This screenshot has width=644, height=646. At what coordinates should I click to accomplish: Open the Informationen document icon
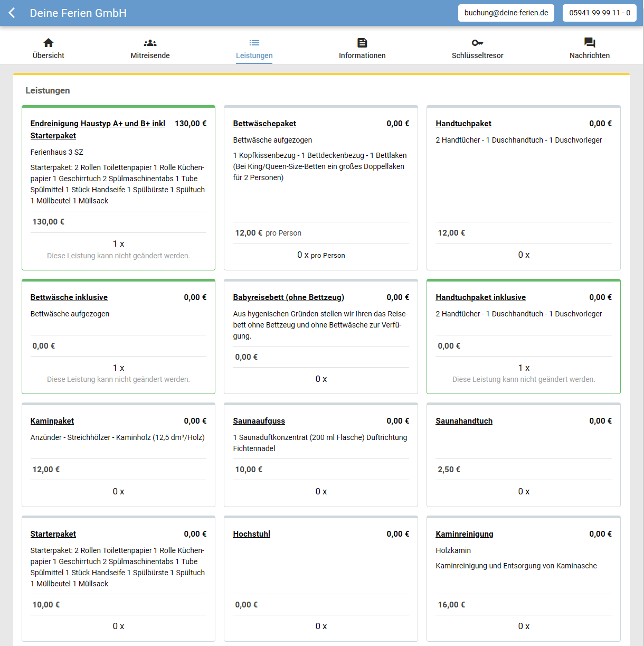coord(362,43)
